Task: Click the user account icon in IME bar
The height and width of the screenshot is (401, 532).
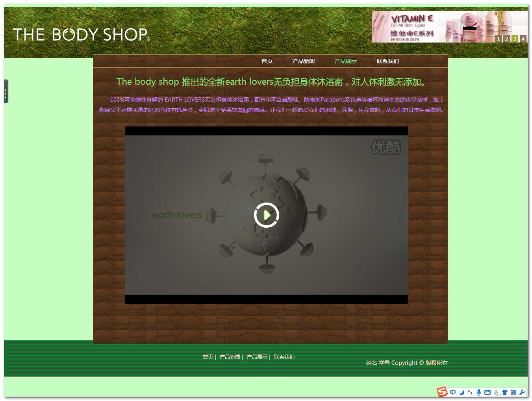Action: [497, 392]
